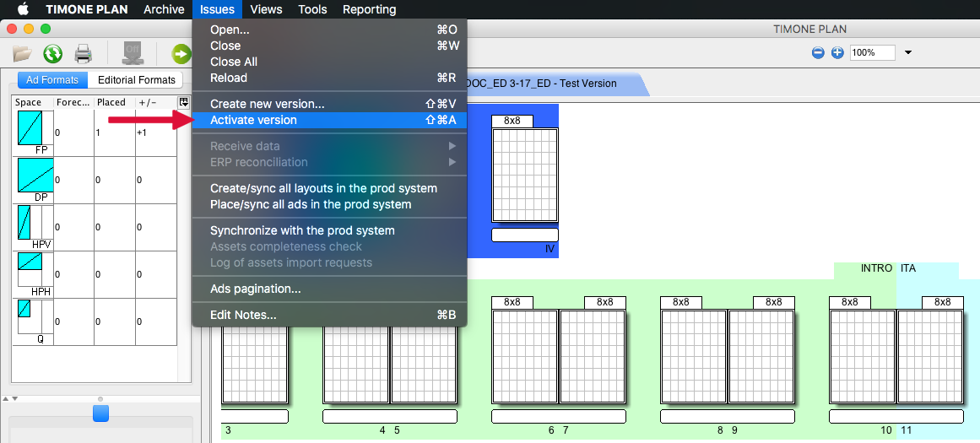Select page 10 thumbnail

click(x=863, y=357)
